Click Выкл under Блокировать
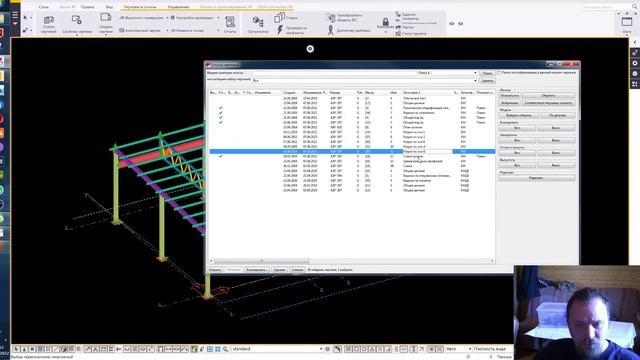The image size is (640, 360). (556, 128)
